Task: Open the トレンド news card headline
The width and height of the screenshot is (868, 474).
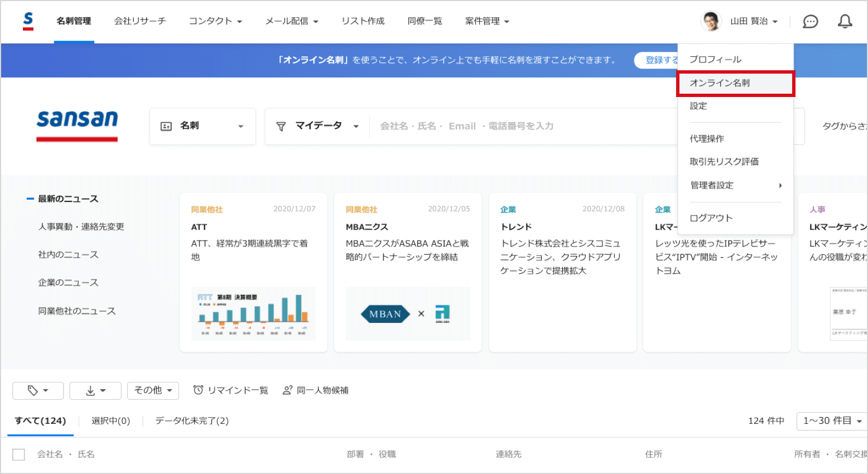Action: tap(516, 227)
